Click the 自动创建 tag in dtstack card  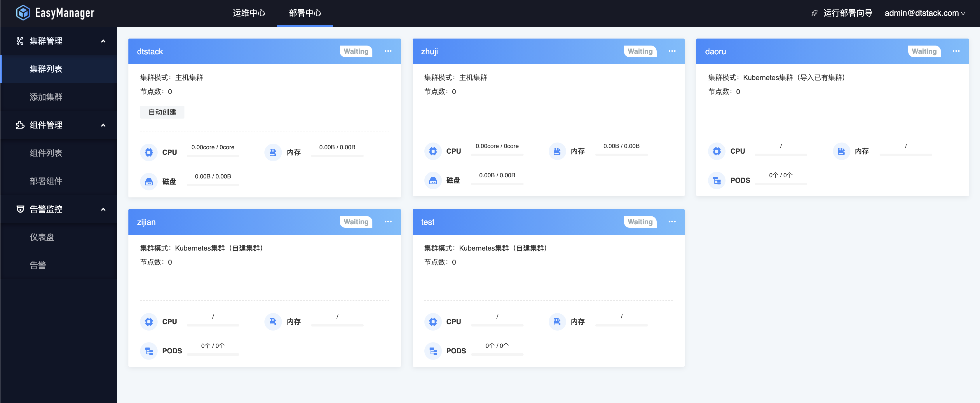click(162, 112)
